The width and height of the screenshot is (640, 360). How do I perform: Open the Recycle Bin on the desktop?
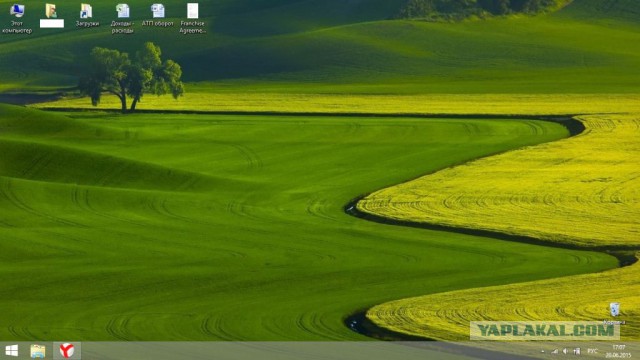614,313
